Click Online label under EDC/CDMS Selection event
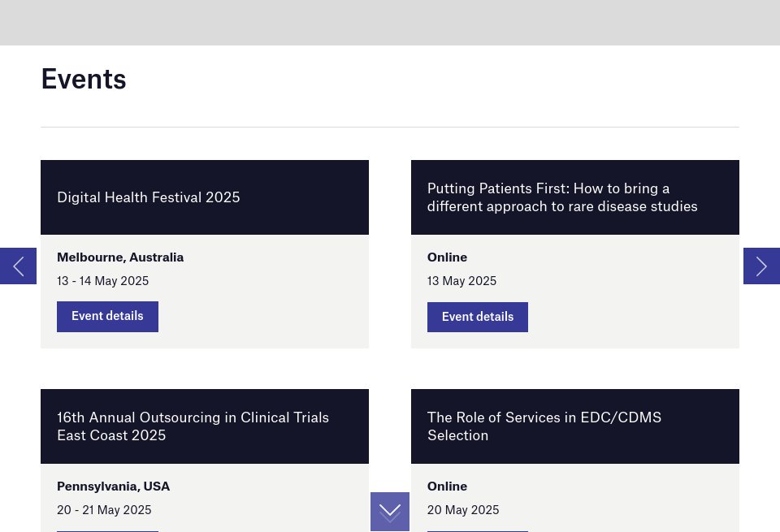 pyautogui.click(x=447, y=487)
